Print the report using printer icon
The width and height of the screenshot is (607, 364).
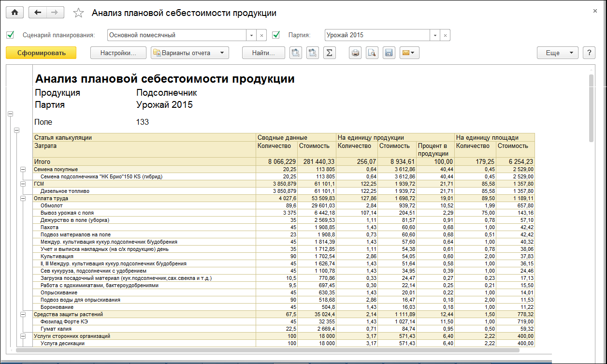pyautogui.click(x=355, y=53)
